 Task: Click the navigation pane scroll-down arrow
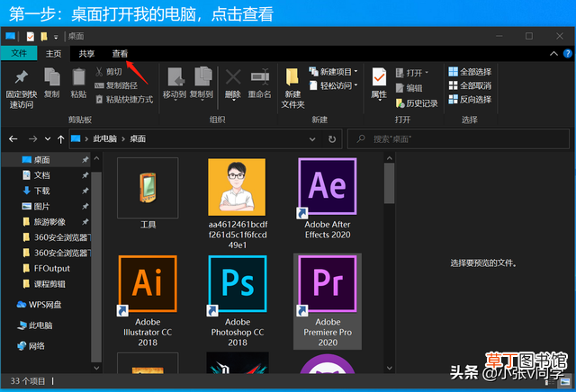tap(96, 368)
